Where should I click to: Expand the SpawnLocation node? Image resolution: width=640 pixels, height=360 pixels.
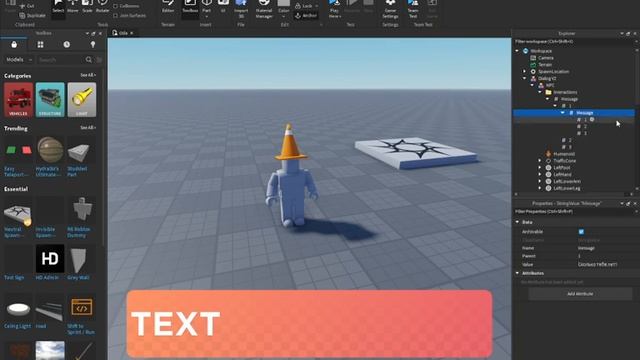coord(525,71)
